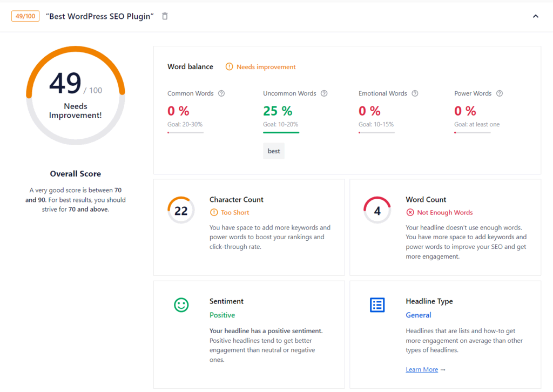Screen dimensions: 553x392
Task: Click the "best" uncommon word tag
Action: (274, 151)
